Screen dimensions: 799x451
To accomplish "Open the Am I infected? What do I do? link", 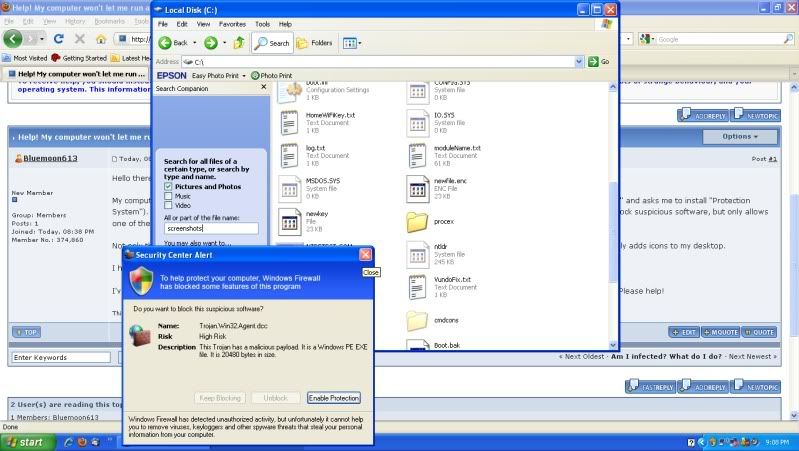I will 666,357.
